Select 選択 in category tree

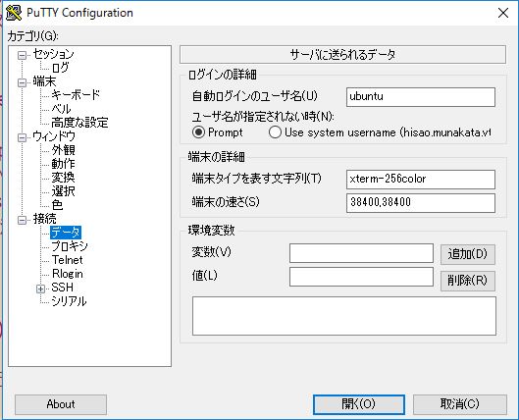(x=63, y=191)
